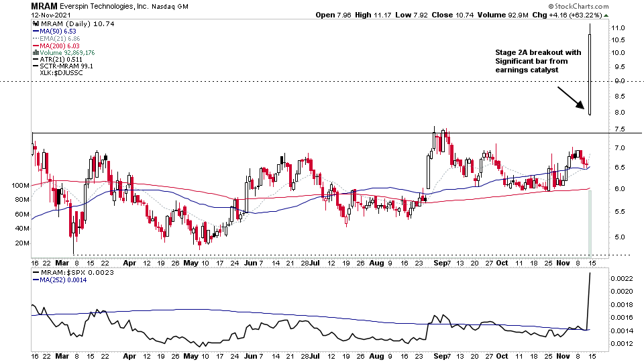Click the May label on the bottom panel date axis
This screenshot has height=362, width=644.
[x=191, y=356]
